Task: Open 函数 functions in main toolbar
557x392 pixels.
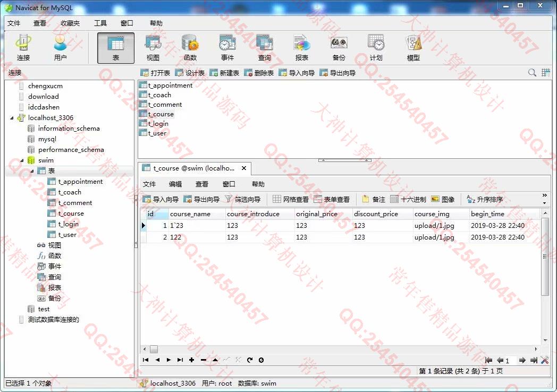Action: click(x=190, y=48)
